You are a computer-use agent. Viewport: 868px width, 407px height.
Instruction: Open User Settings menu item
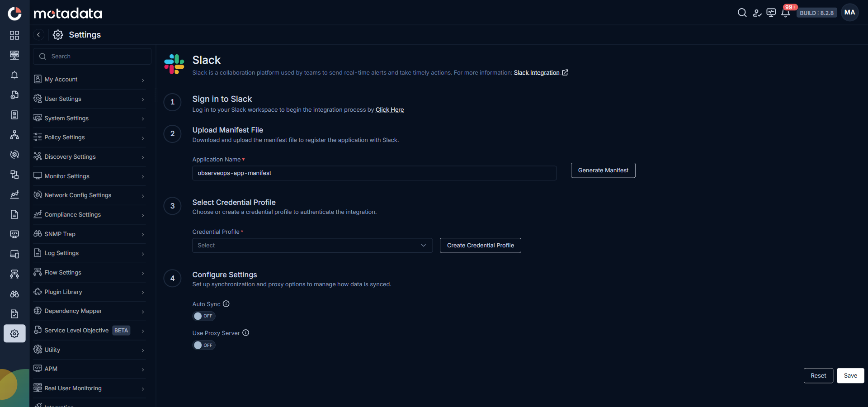90,99
